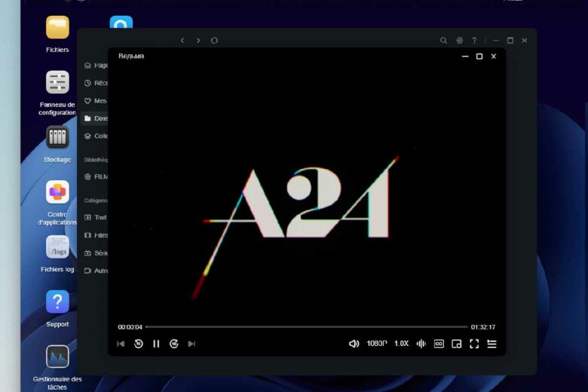
Task: Mute the player volume
Action: click(x=354, y=344)
